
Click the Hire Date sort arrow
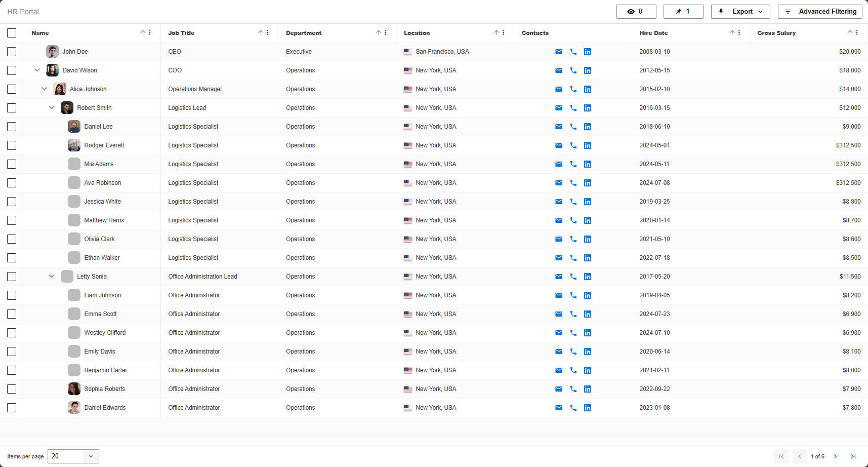coord(731,32)
